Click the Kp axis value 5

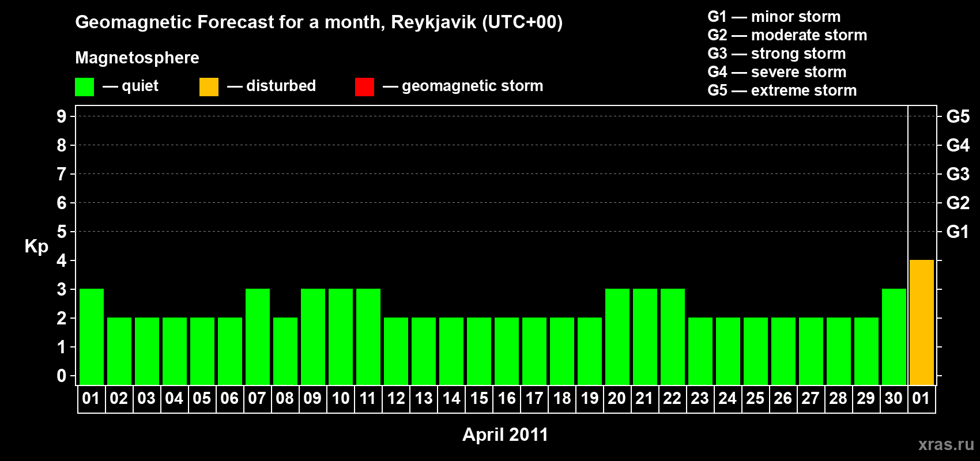[62, 232]
